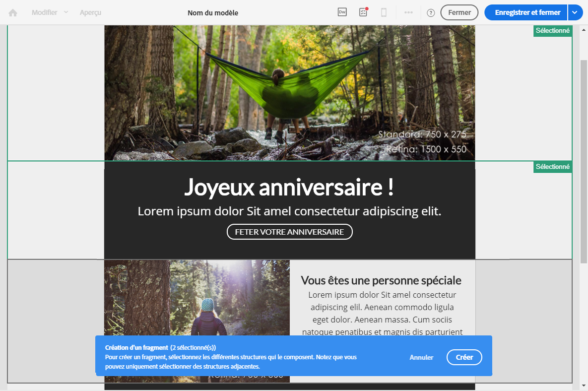Open the three-dots more options menu

click(x=408, y=12)
